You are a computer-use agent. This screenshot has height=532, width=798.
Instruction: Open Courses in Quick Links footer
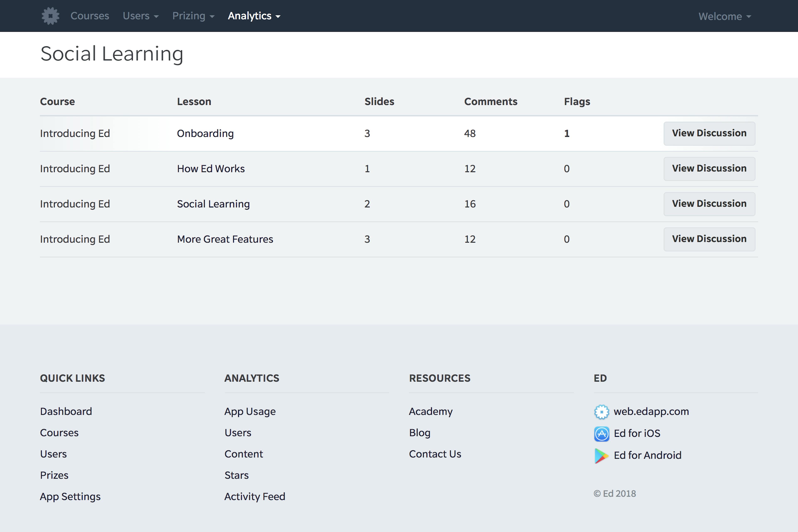point(59,433)
